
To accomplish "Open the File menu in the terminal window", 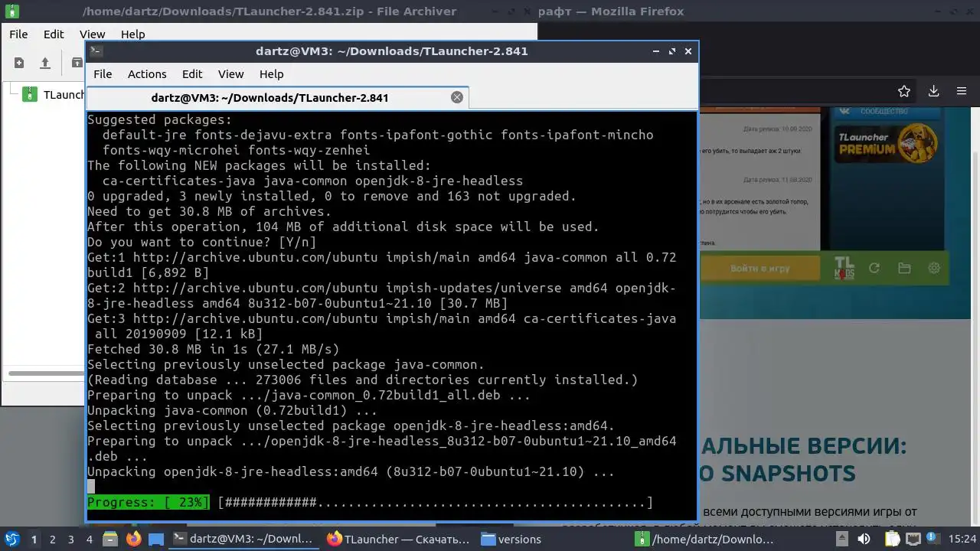I will coord(103,74).
